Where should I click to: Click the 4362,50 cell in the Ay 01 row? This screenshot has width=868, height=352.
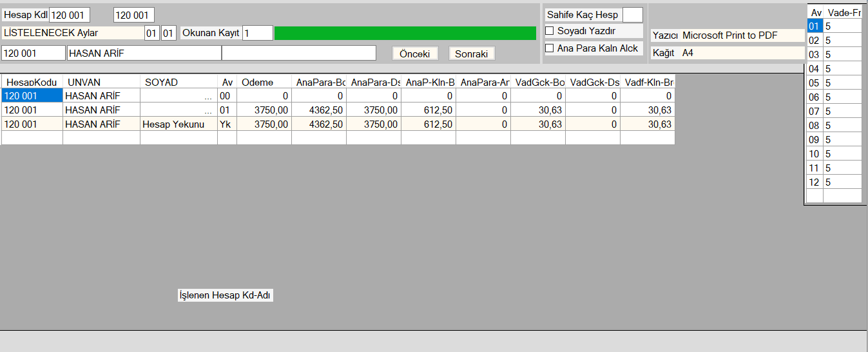tap(319, 110)
